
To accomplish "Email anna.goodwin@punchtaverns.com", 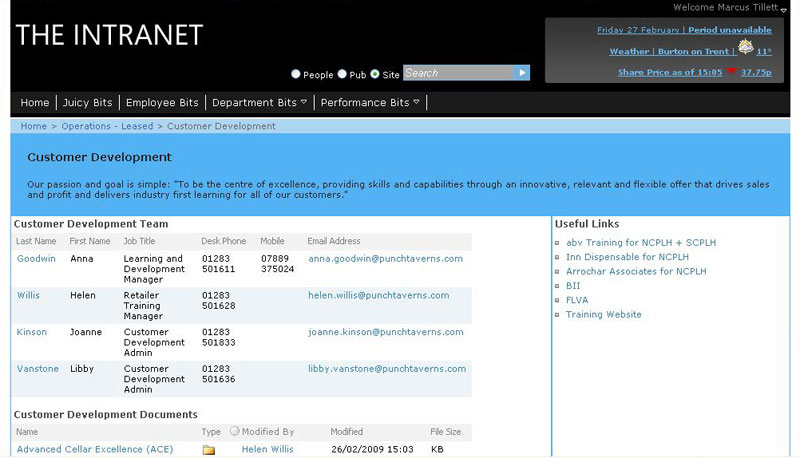I will 385,258.
